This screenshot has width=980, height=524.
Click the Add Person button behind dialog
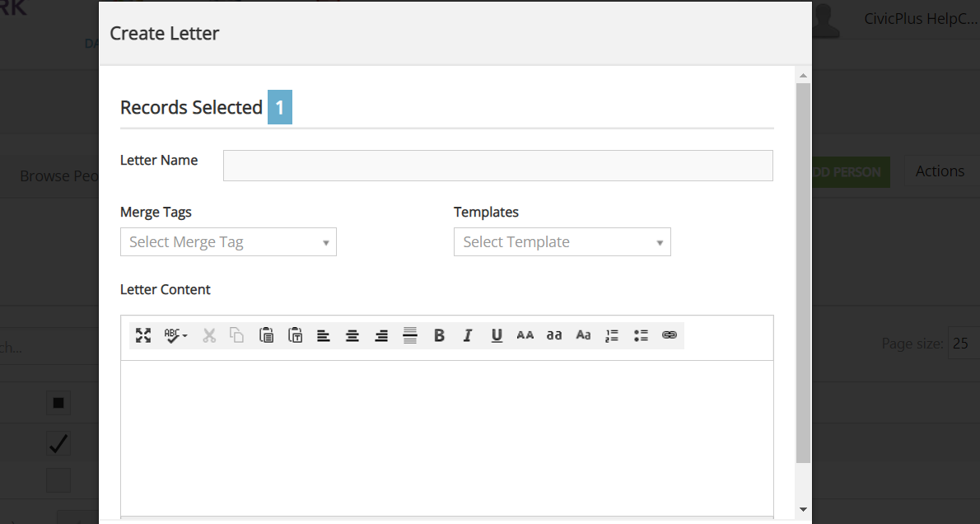point(851,172)
